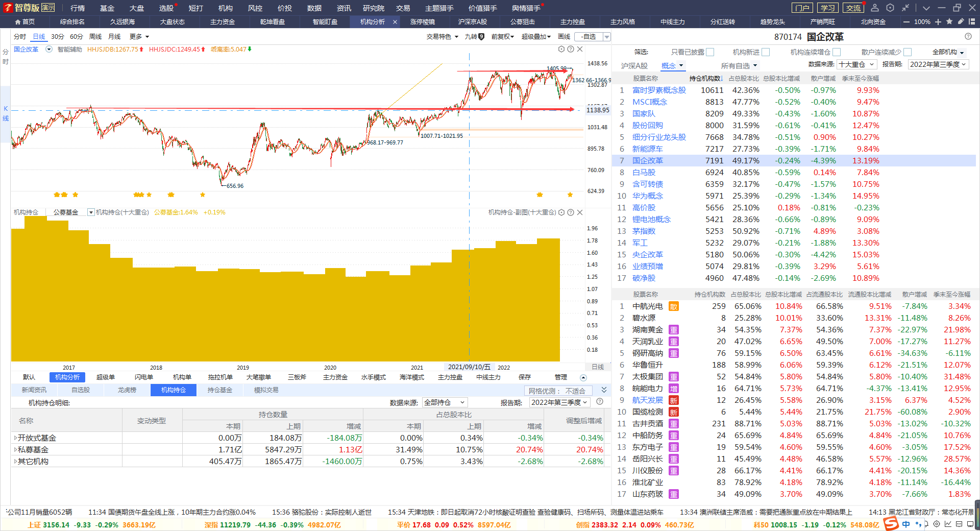Click the 增 tag next to 皖能电力

[x=674, y=389]
